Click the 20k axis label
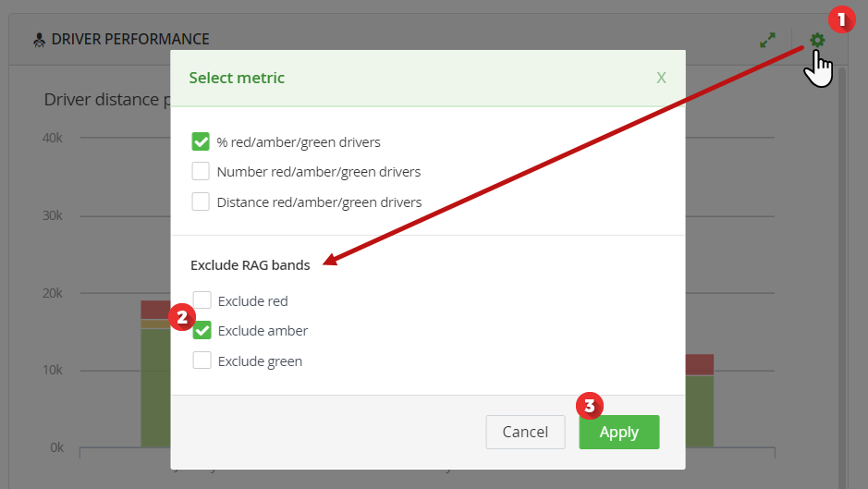Screen dimensions: 868x489 [53, 293]
